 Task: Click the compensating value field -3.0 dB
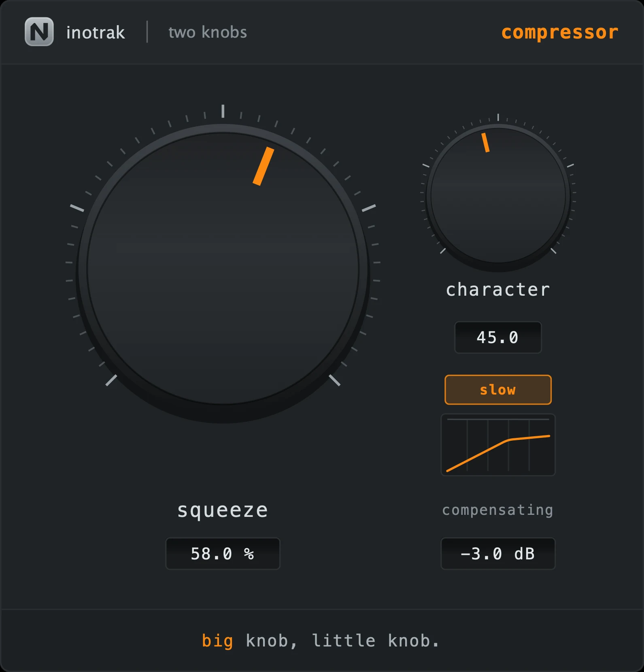pyautogui.click(x=498, y=553)
